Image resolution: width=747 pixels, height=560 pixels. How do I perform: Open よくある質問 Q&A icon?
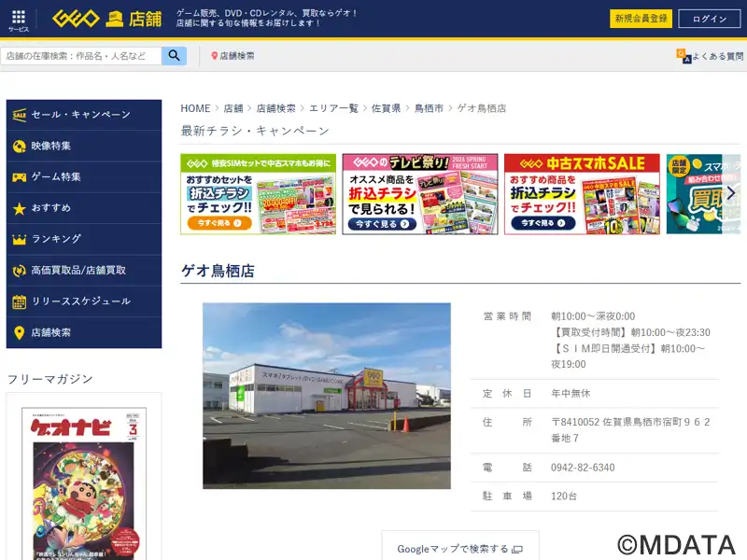[x=684, y=56]
